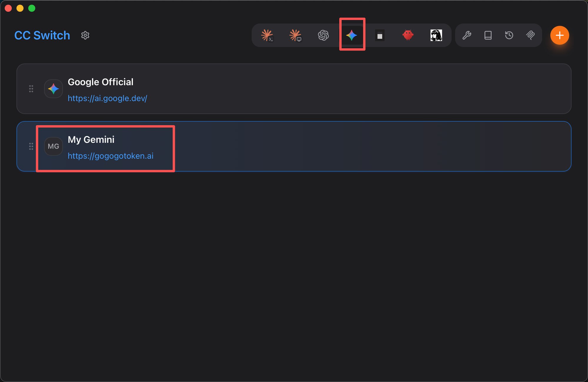Click the Google Official Gemini logo icon

[54, 89]
